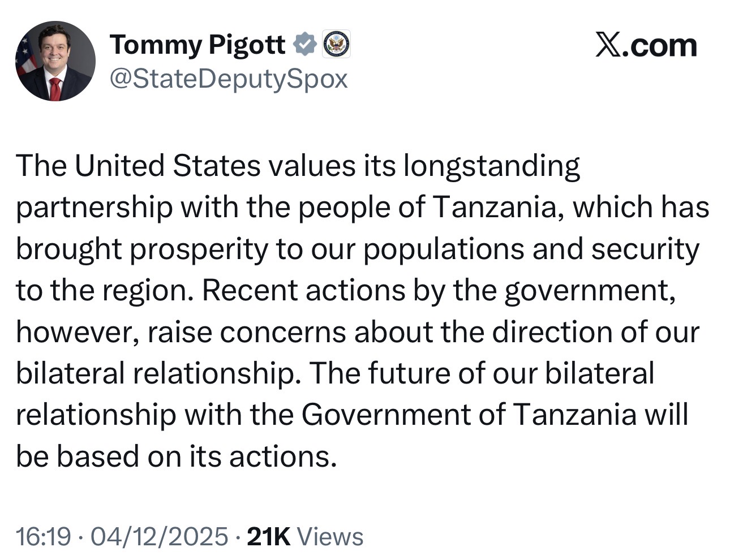This screenshot has width=730, height=560.
Task: Click the 21K view count number
Action: 269,536
